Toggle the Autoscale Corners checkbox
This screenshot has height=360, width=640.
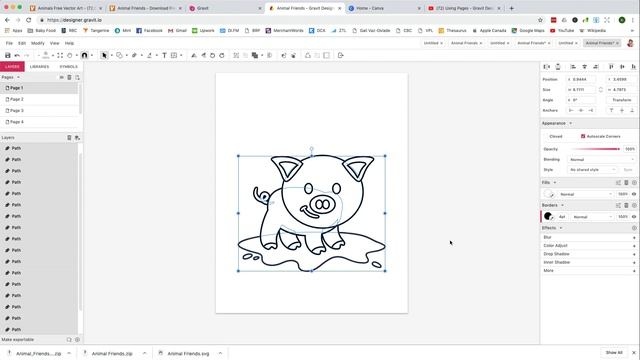point(583,136)
